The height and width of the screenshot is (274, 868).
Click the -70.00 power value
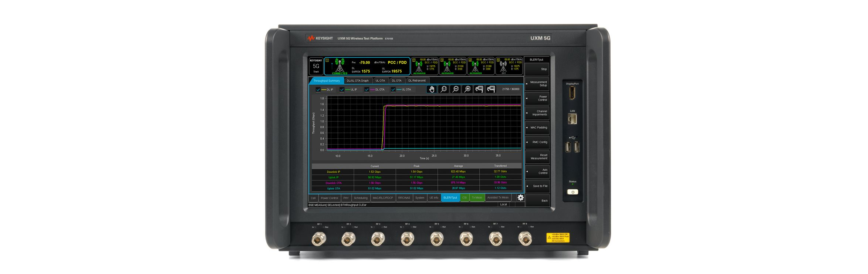click(364, 62)
